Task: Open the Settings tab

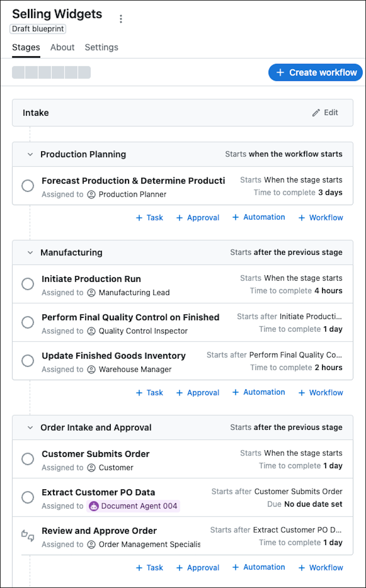Action: point(102,48)
